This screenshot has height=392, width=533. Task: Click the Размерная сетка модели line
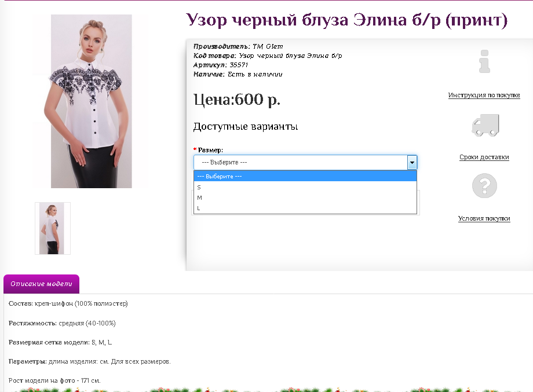[x=60, y=342]
